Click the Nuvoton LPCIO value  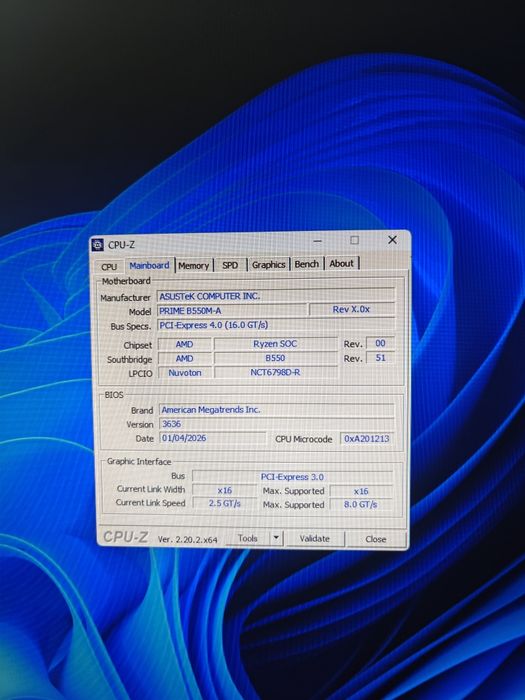[x=184, y=373]
